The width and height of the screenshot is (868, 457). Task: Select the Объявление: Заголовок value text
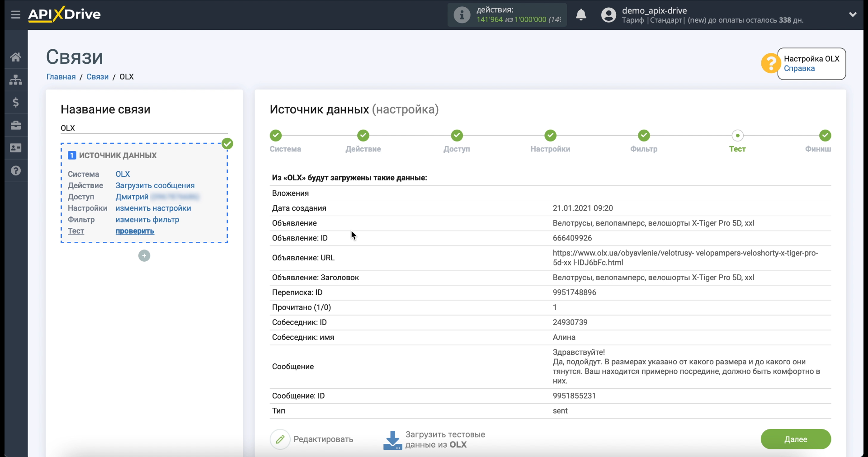(x=653, y=278)
